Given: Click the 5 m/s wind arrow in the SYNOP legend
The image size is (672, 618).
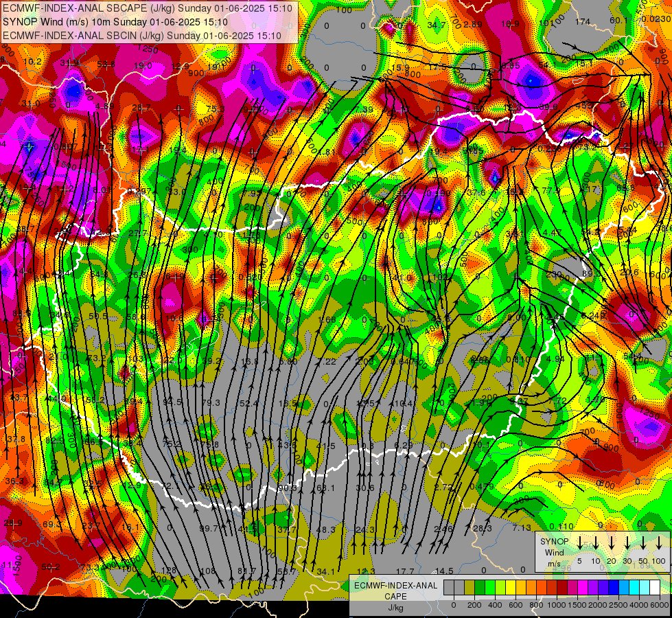Looking at the screenshot, I should [x=579, y=543].
